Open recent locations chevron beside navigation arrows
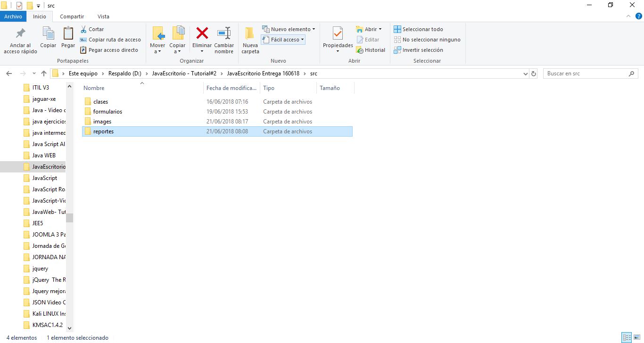The width and height of the screenshot is (644, 343). 34,73
